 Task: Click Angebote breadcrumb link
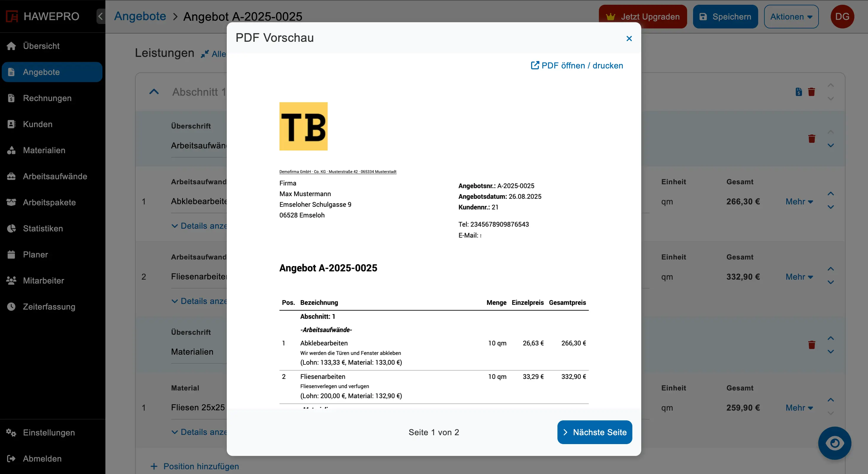(140, 16)
